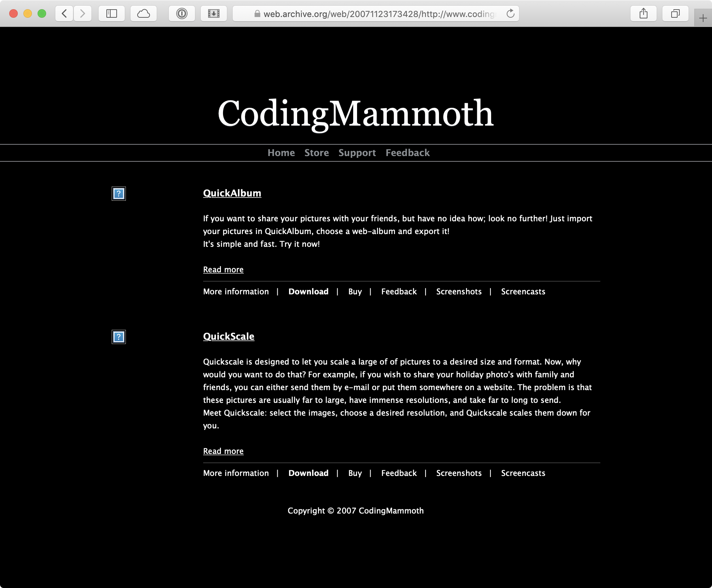Go to the Support navigation item

357,153
